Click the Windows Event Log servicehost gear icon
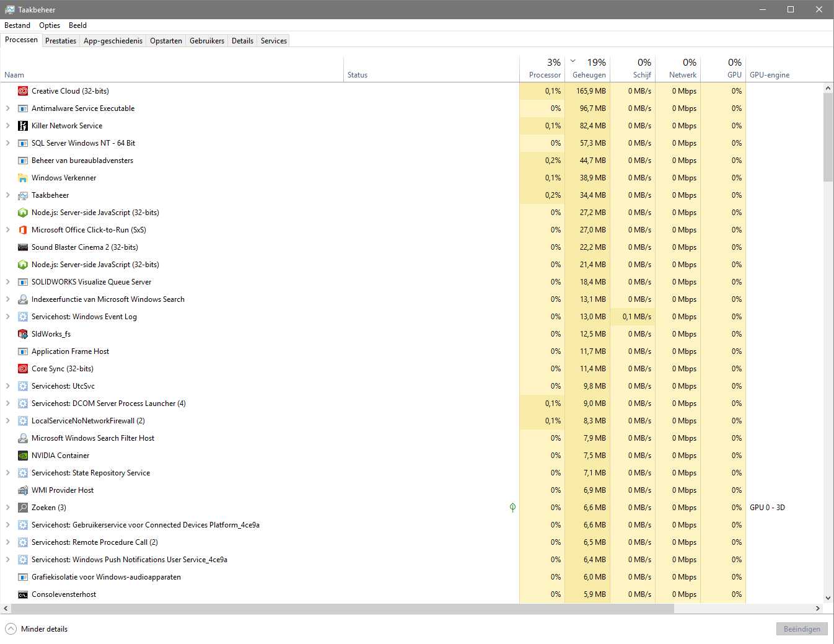834x644 pixels. (23, 317)
